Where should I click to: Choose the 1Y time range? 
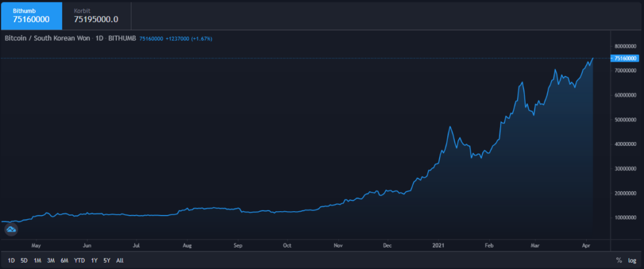tap(94, 260)
